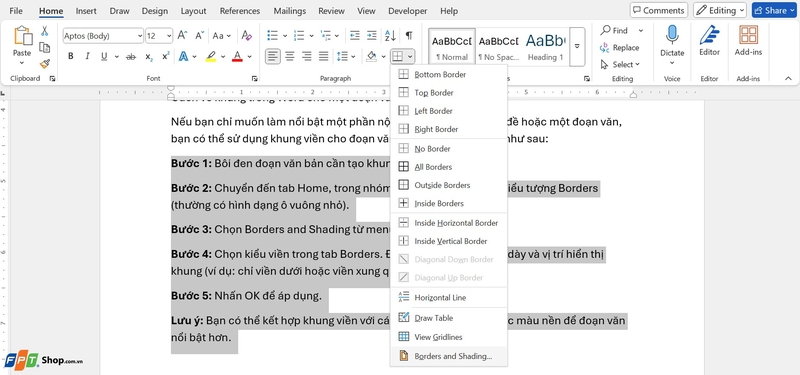Apply bulleted list formatting
Viewport: 800px width, 375px height.
tap(272, 36)
